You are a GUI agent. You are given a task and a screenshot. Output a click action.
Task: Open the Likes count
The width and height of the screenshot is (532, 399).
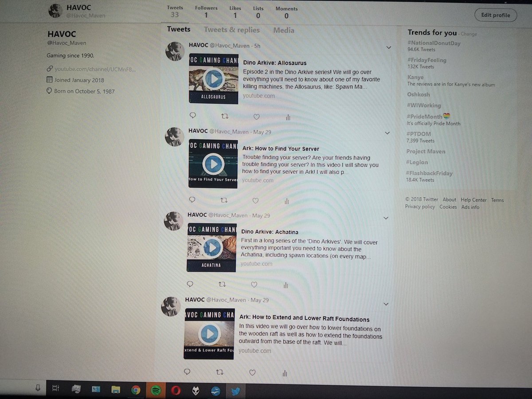click(235, 12)
